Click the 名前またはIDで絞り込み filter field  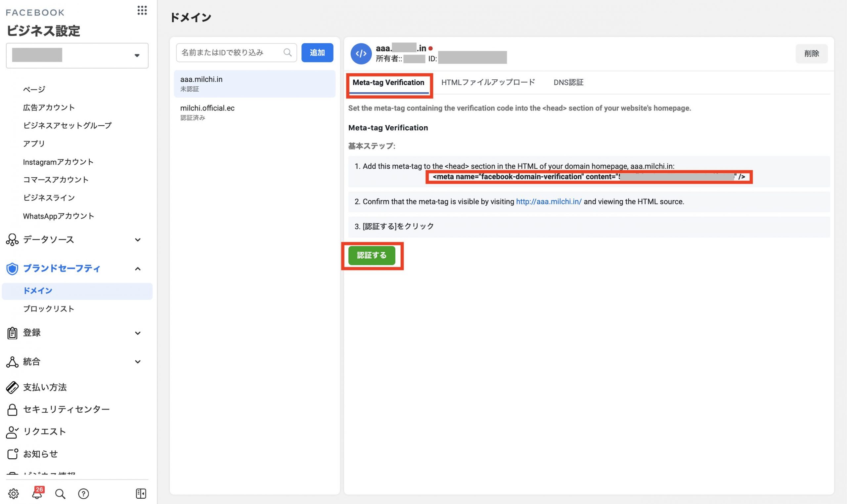237,53
